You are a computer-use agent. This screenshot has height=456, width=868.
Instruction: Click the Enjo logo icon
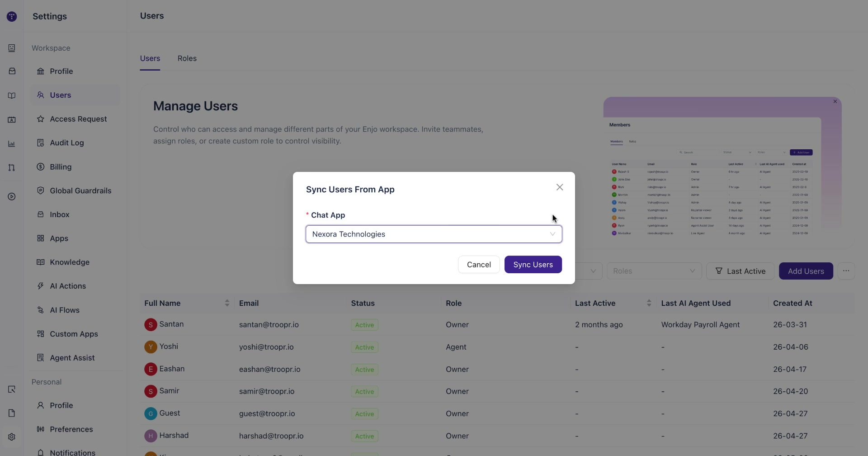point(12,17)
